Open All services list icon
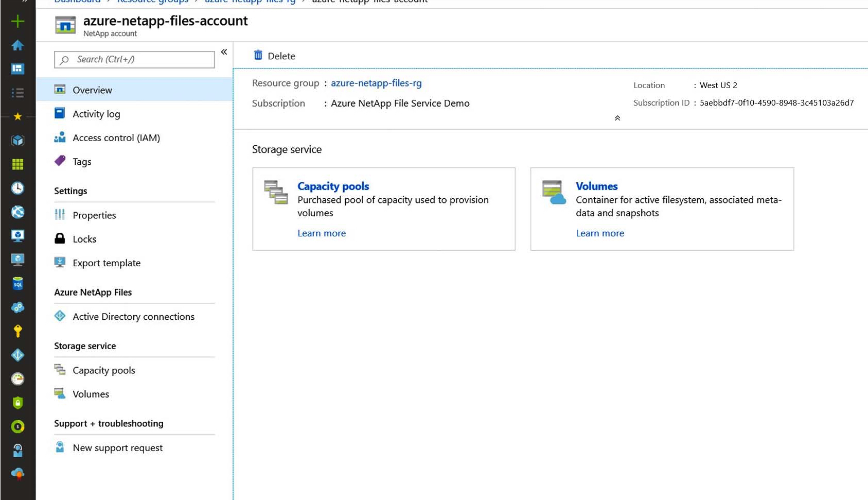 tap(17, 93)
